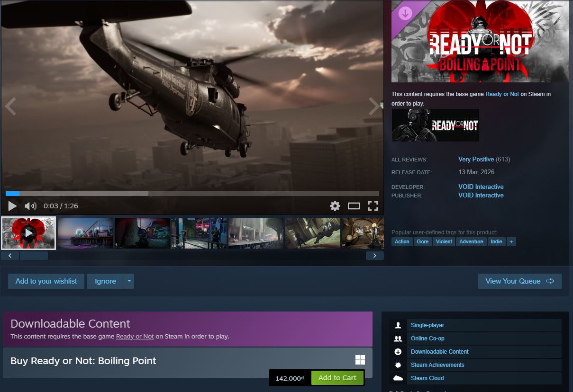Open the Ready or Not base game link
The width and height of the screenshot is (573, 392).
click(502, 94)
